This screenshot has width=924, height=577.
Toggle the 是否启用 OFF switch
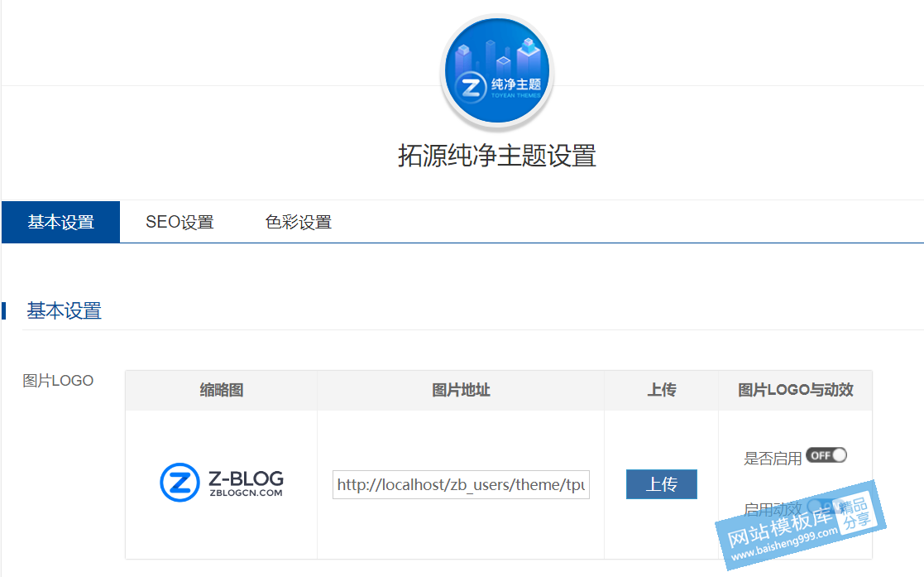point(826,455)
